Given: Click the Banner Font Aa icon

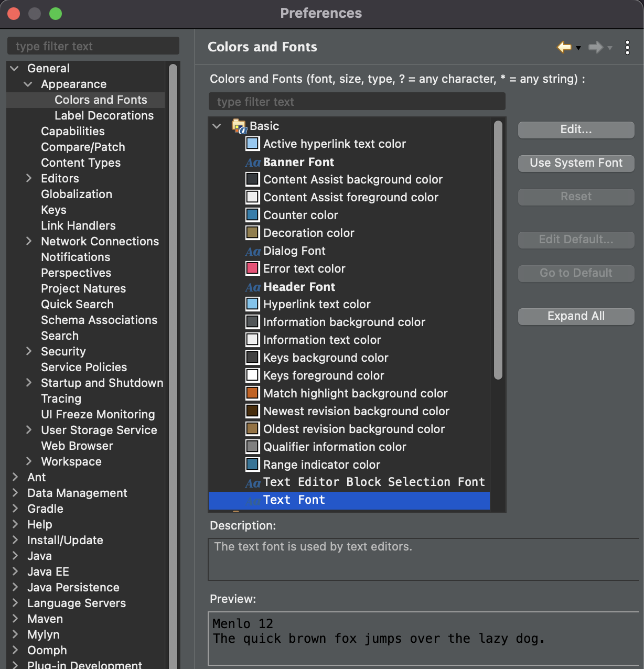Looking at the screenshot, I should tap(253, 163).
